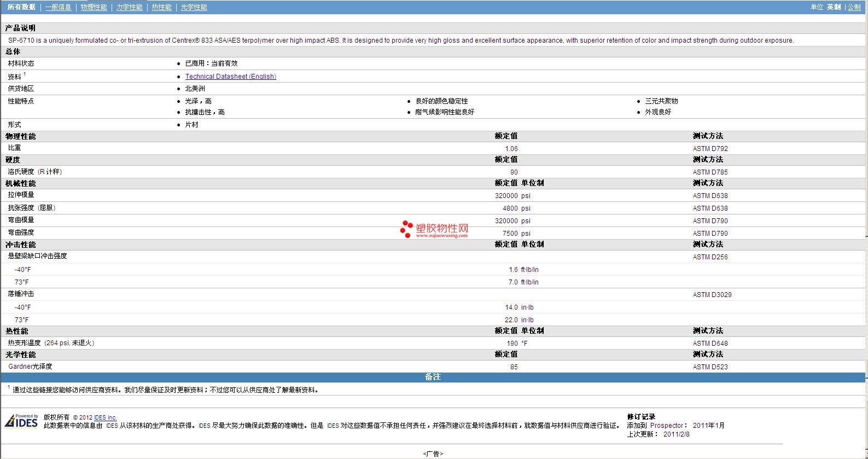Click the 比重 value 1.06
This screenshot has height=459, width=868.
(x=511, y=149)
